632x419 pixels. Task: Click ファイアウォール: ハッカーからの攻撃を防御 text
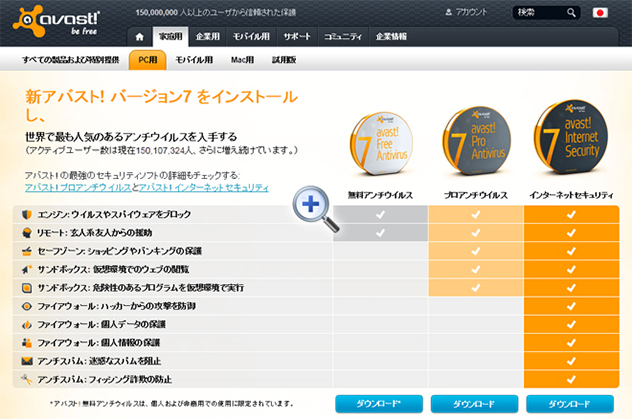point(116,306)
